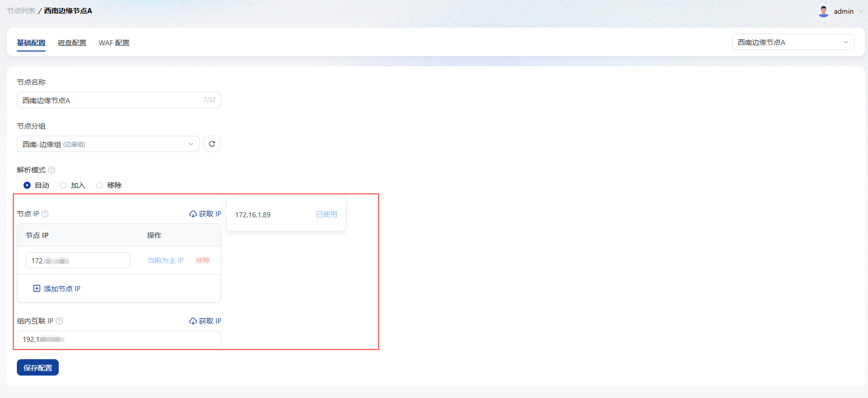Click the refresh icon beside node group
868x398 pixels.
click(x=212, y=144)
